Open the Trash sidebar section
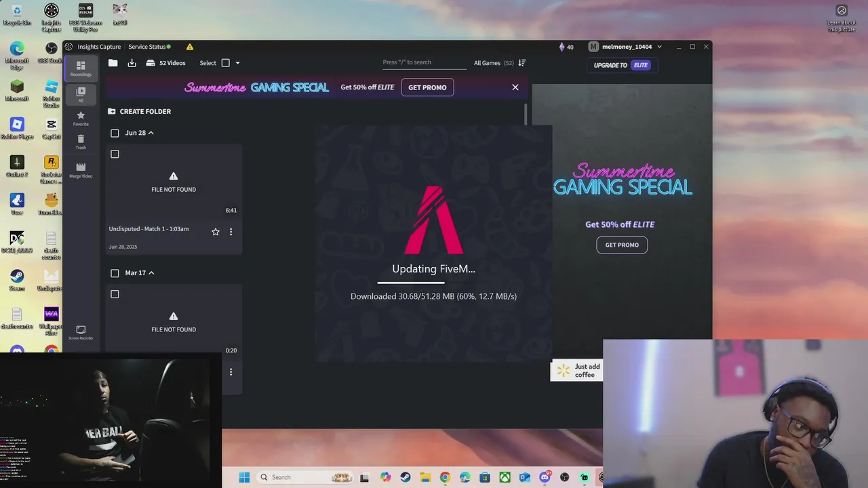The height and width of the screenshot is (488, 868). [81, 142]
